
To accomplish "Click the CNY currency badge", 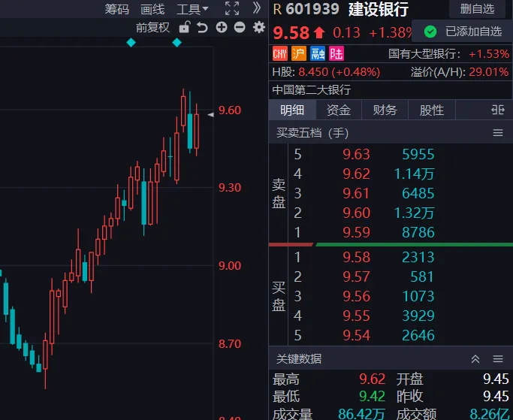I will pos(279,53).
